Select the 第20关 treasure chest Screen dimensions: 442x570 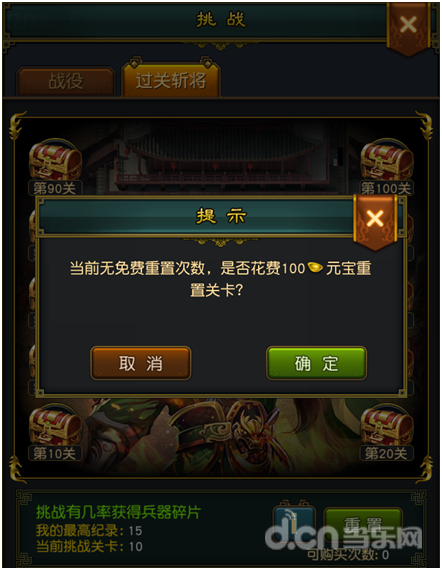coord(387,425)
